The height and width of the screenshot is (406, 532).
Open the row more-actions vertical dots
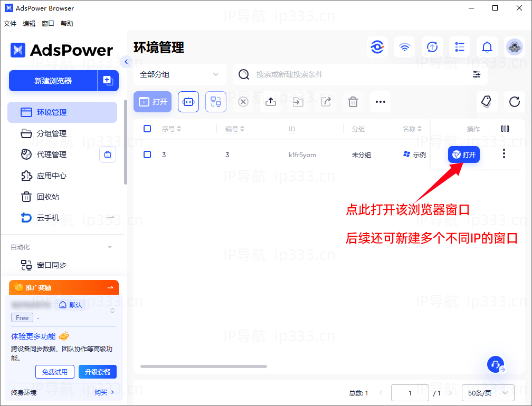[504, 154]
